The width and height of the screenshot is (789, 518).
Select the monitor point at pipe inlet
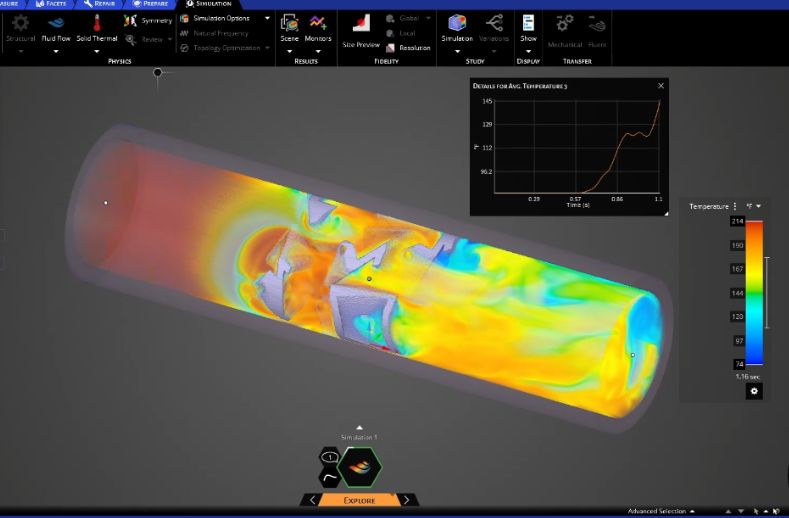(106, 203)
